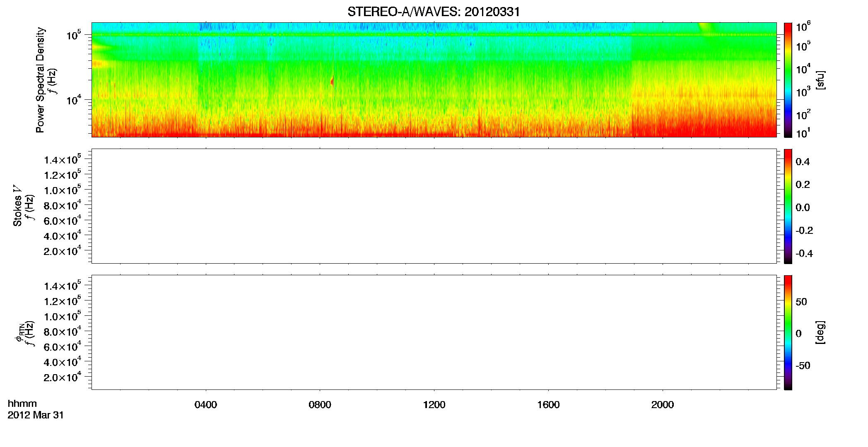Click the time label 1200
The width and height of the screenshot is (868, 447).
434,405
